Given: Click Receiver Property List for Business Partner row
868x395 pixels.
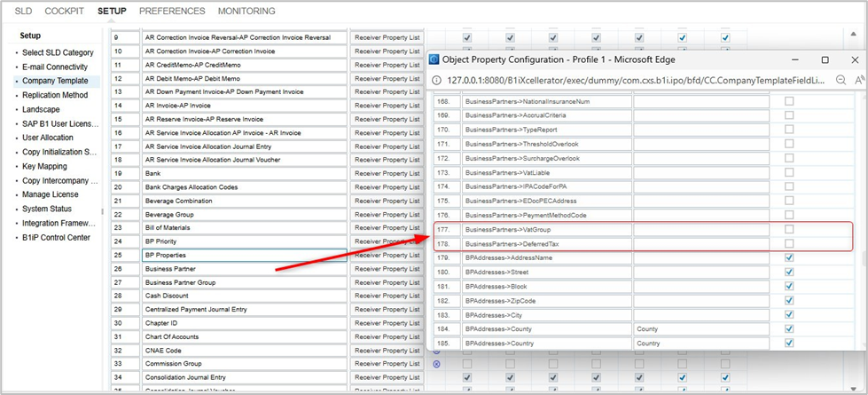Looking at the screenshot, I should coord(387,269).
